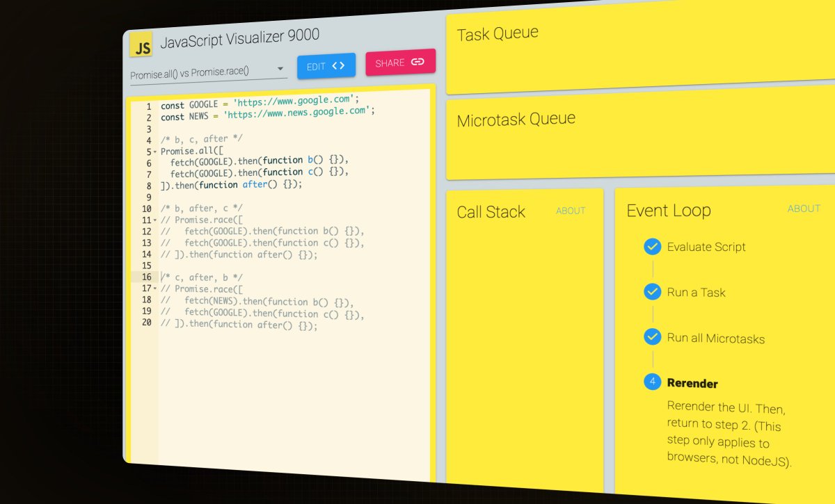Click commented code on line 20
835x504 pixels.
click(x=239, y=325)
